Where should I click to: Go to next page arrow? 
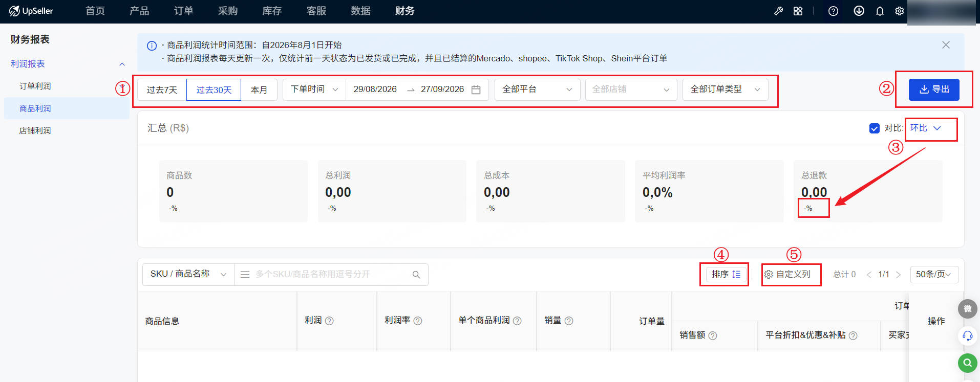pyautogui.click(x=898, y=275)
